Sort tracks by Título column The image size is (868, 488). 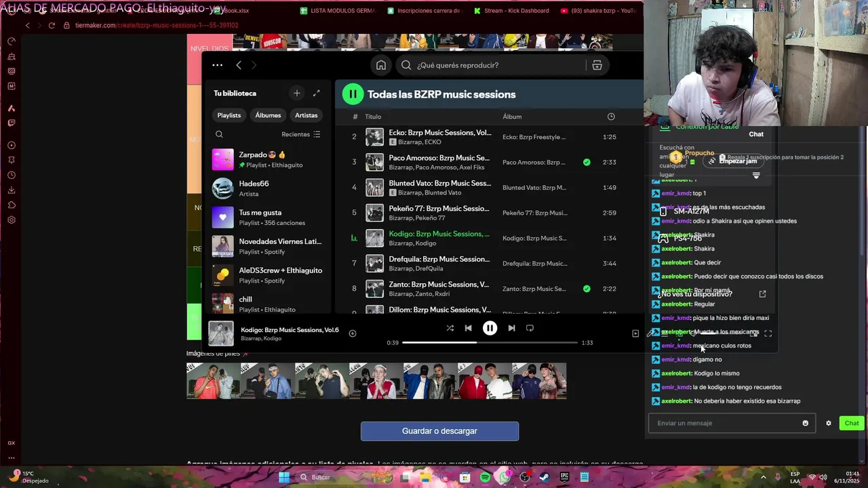coord(373,117)
